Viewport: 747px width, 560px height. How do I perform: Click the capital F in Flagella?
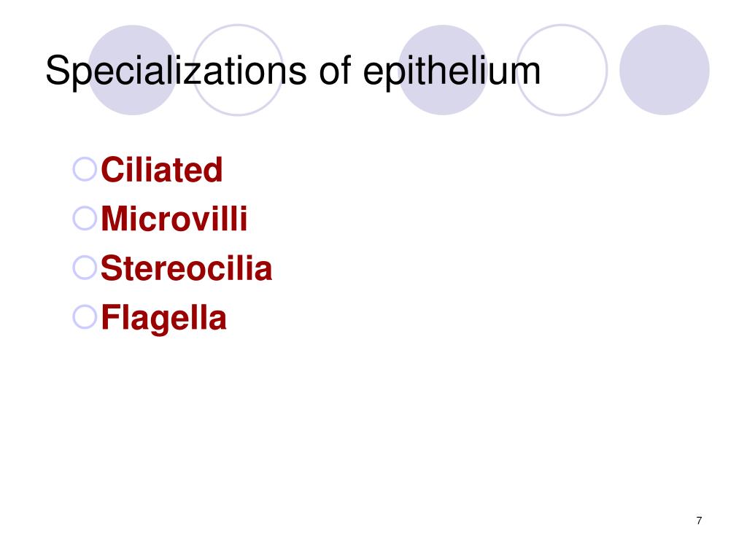point(111,318)
